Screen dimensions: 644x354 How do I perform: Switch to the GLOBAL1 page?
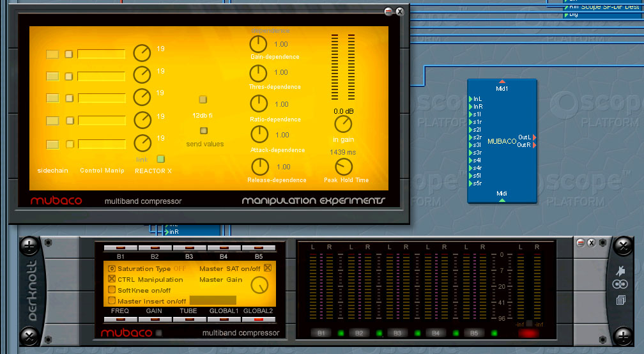(x=224, y=319)
